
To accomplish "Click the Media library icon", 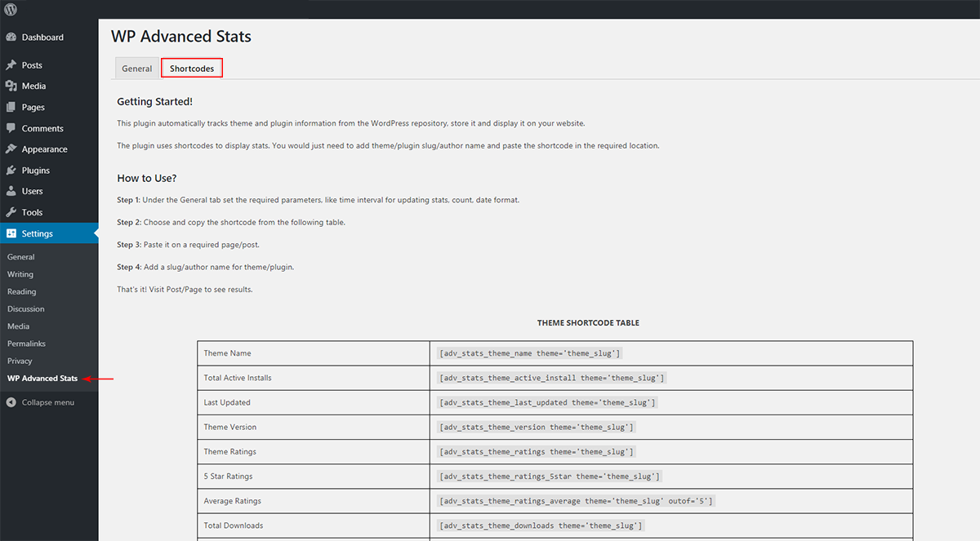I will pos(11,86).
